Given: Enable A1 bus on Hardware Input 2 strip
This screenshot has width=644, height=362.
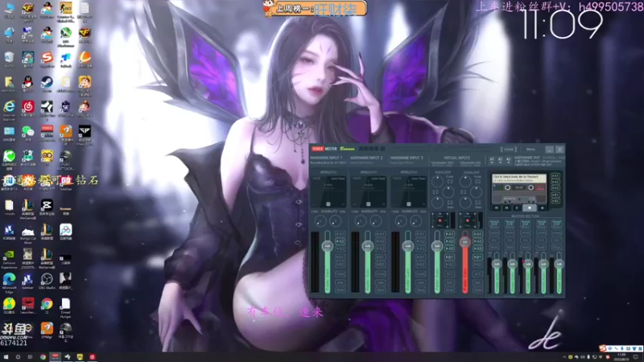Looking at the screenshot, I should [x=381, y=234].
